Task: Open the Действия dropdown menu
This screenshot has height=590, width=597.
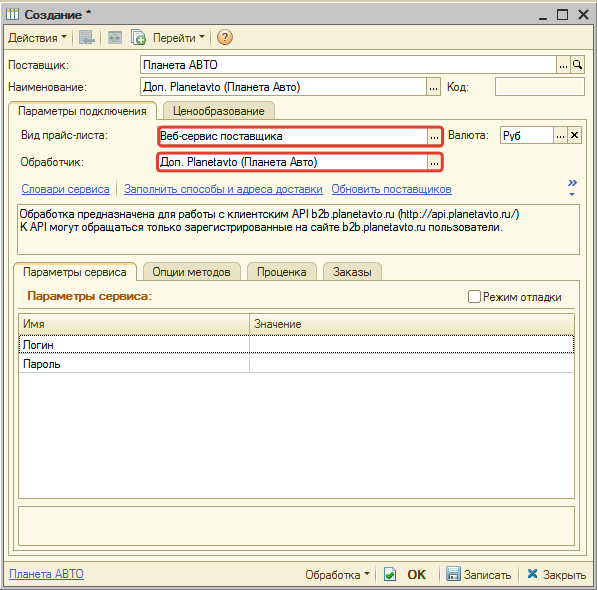Action: click(x=37, y=38)
